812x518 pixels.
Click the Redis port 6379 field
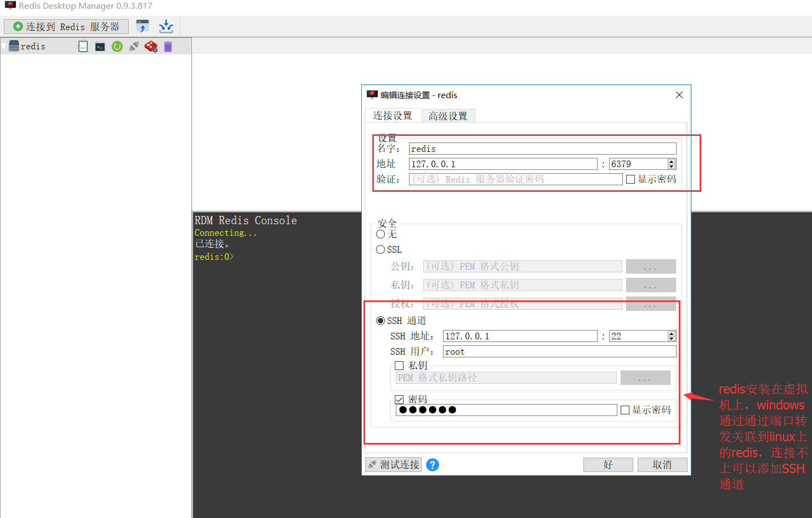tap(638, 164)
